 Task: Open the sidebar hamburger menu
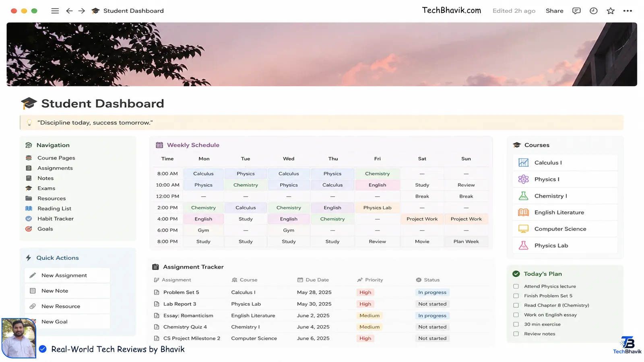55,11
